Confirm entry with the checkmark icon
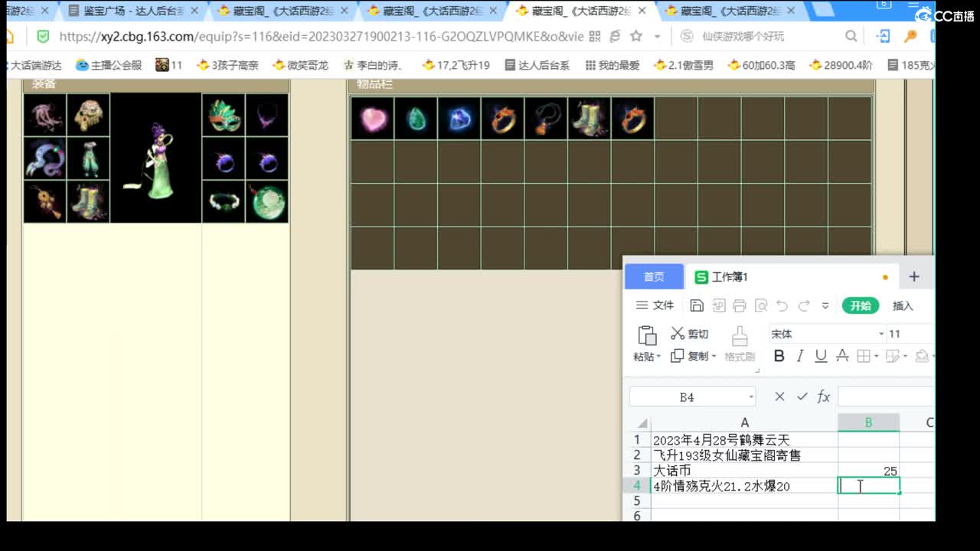980x551 pixels. click(x=802, y=396)
